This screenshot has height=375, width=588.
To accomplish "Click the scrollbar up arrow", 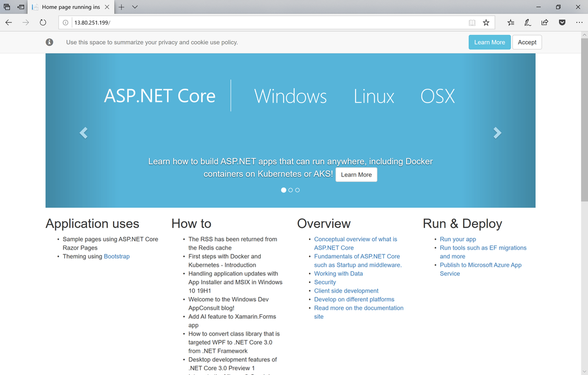I will point(584,35).
